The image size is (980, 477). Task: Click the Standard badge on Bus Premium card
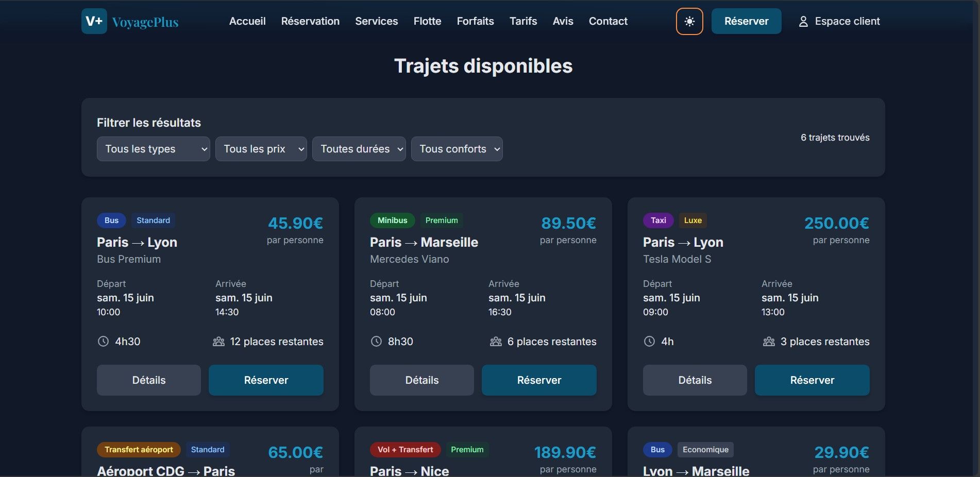[153, 220]
